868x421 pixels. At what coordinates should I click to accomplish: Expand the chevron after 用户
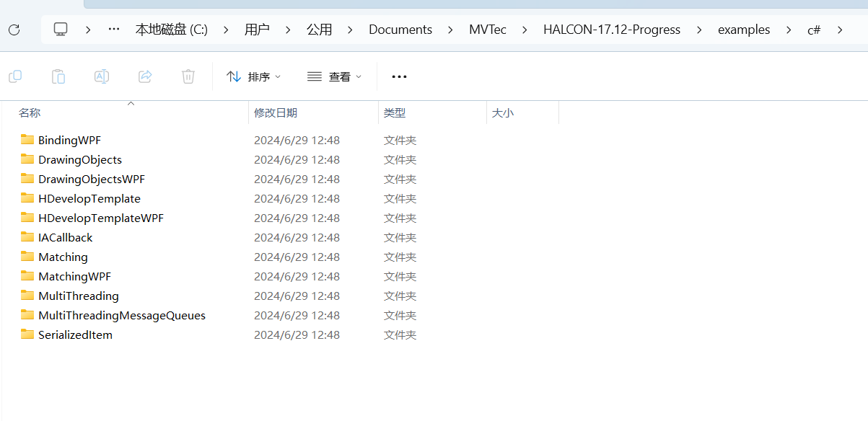[x=288, y=30]
